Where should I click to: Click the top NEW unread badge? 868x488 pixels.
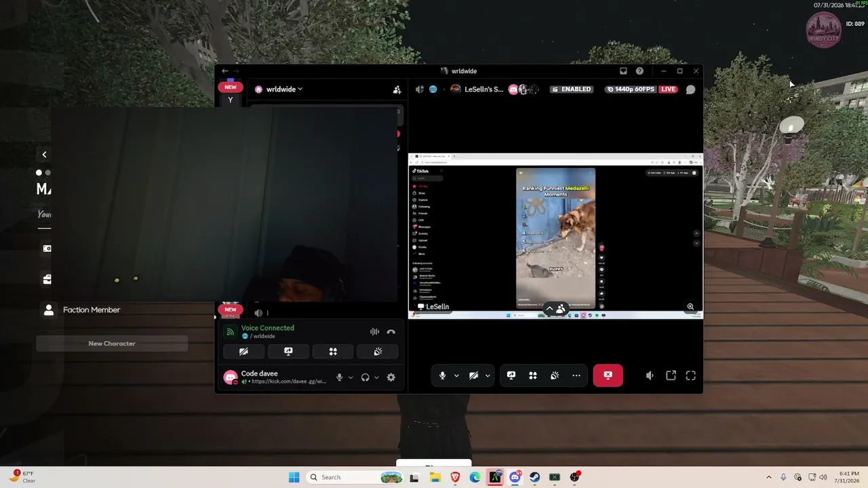click(231, 87)
